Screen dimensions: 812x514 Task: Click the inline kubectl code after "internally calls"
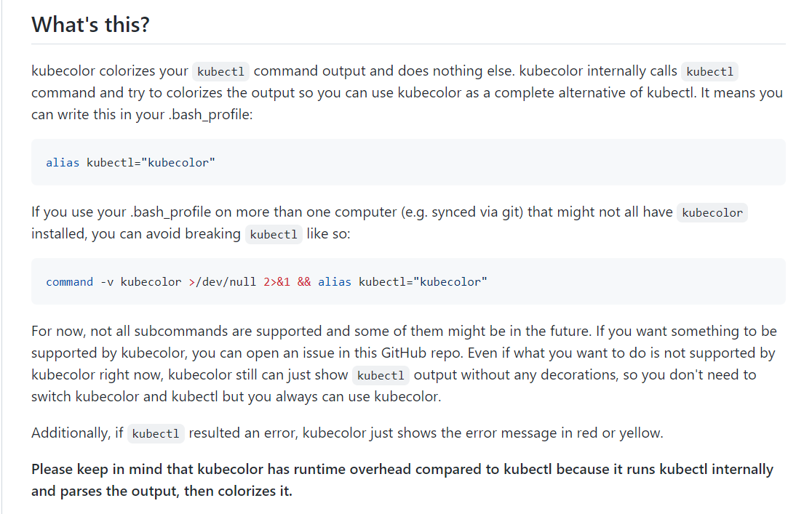coord(709,71)
